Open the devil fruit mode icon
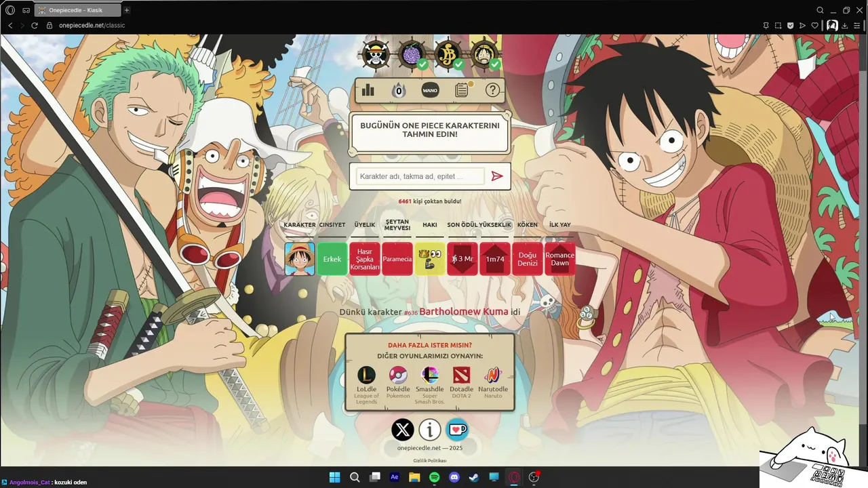The height and width of the screenshot is (488, 868). (412, 54)
